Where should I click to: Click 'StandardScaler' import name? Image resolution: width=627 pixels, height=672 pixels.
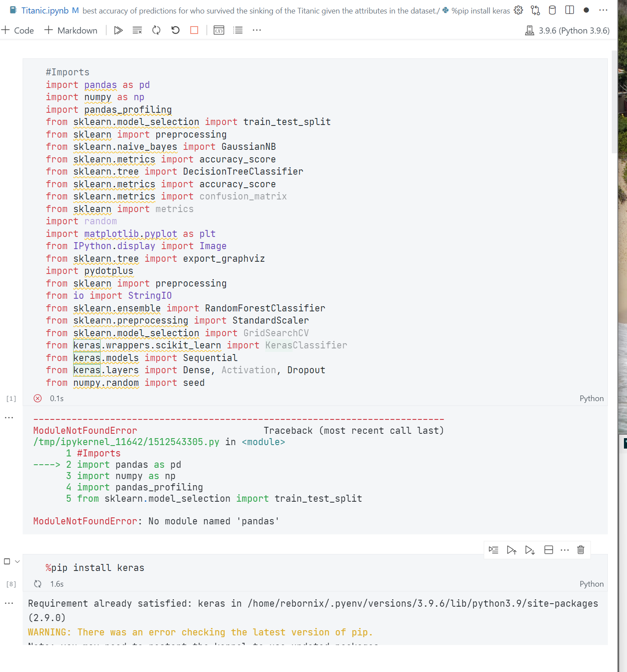pyautogui.click(x=270, y=321)
